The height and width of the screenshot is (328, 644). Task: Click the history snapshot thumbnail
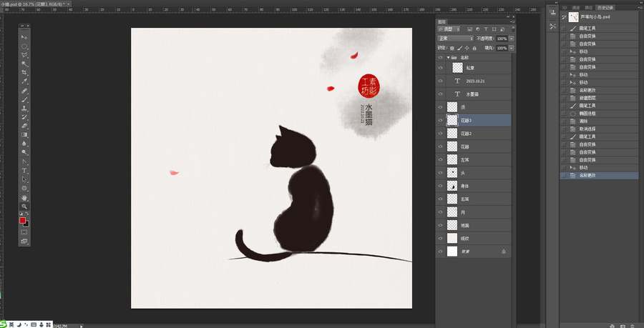573,17
